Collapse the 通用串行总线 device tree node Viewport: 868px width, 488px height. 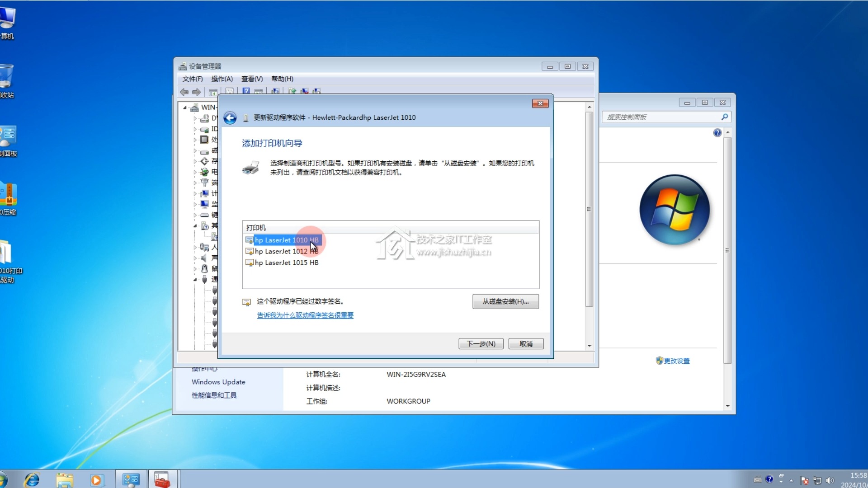pyautogui.click(x=194, y=279)
